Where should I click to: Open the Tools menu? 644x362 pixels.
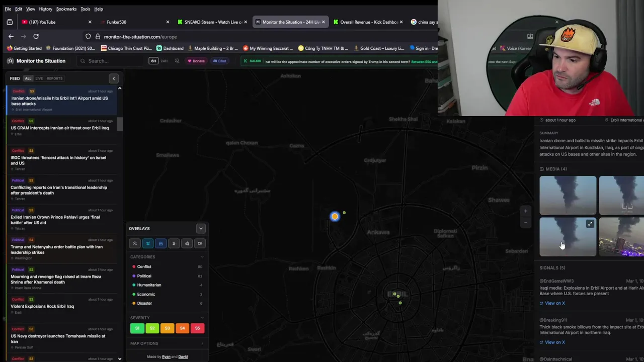(x=86, y=9)
